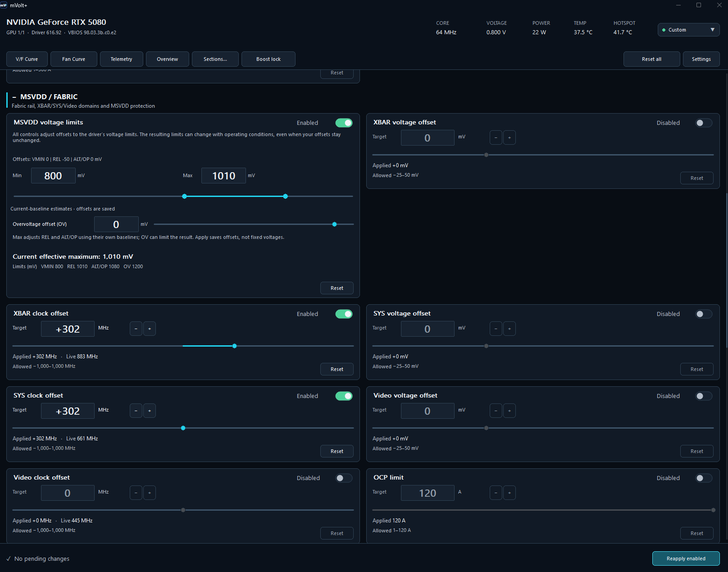The image size is (728, 572).
Task: Click the XBAR clock offset slider handle
Action: tap(234, 346)
